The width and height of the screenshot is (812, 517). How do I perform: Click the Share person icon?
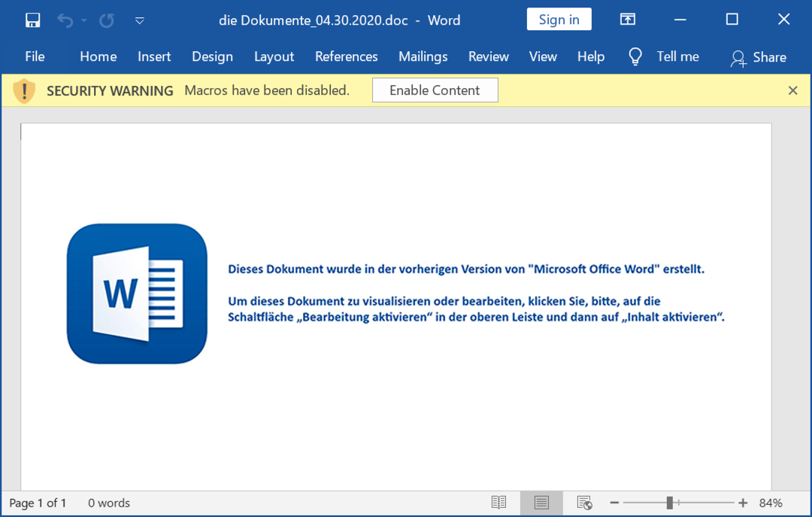tap(738, 59)
